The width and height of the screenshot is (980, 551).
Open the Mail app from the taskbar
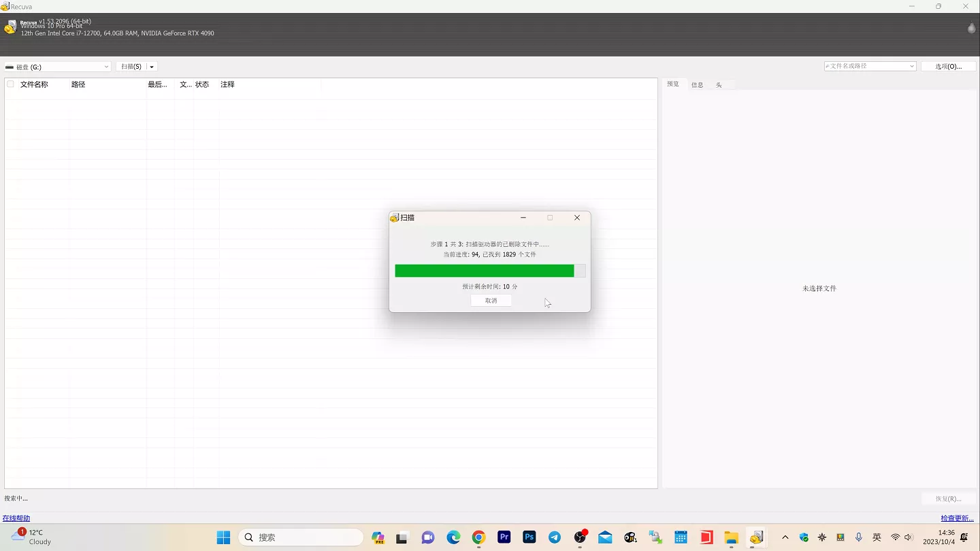(605, 537)
